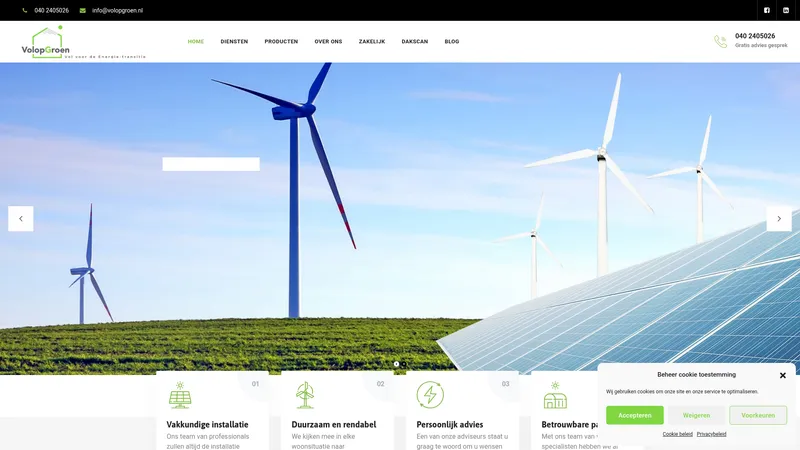Image resolution: width=800 pixels, height=450 pixels.
Task: Open the Diensten menu
Action: pos(234,41)
